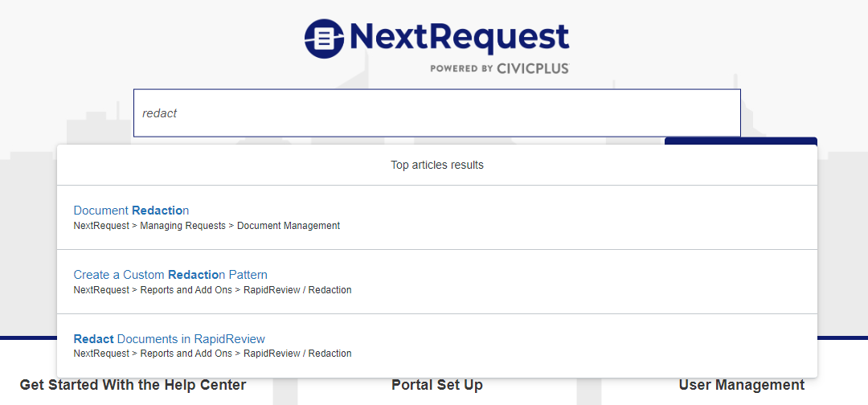The width and height of the screenshot is (868, 405).
Task: Open Create a Custom Redaction Pattern article
Action: click(170, 275)
